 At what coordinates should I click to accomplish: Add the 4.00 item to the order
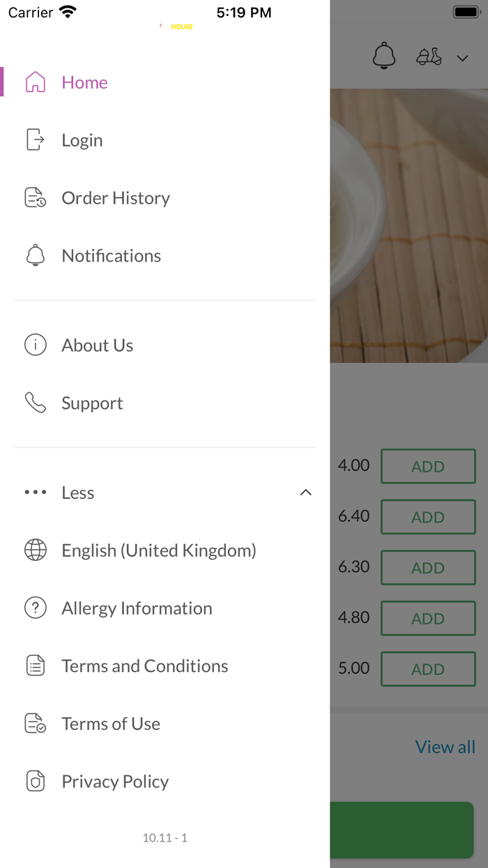(427, 466)
